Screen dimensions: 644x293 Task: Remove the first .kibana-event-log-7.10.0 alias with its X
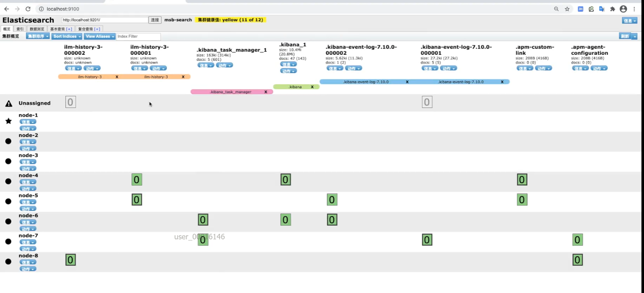tap(407, 82)
